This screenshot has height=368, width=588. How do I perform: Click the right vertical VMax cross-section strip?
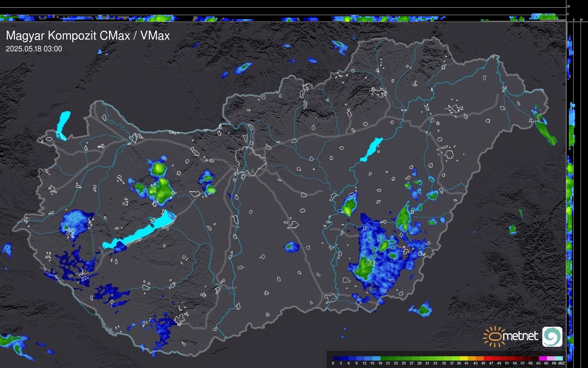tap(570, 192)
